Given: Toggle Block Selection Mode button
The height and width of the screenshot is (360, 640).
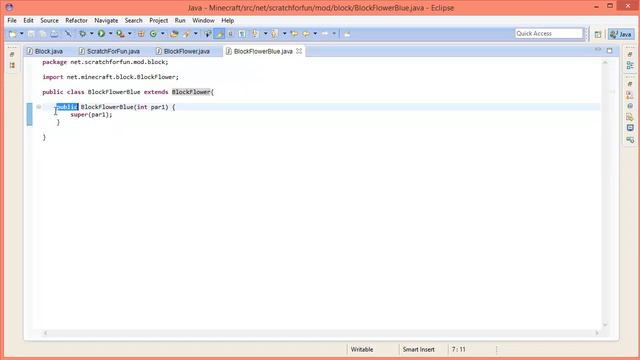Looking at the screenshot, I should click(231, 34).
